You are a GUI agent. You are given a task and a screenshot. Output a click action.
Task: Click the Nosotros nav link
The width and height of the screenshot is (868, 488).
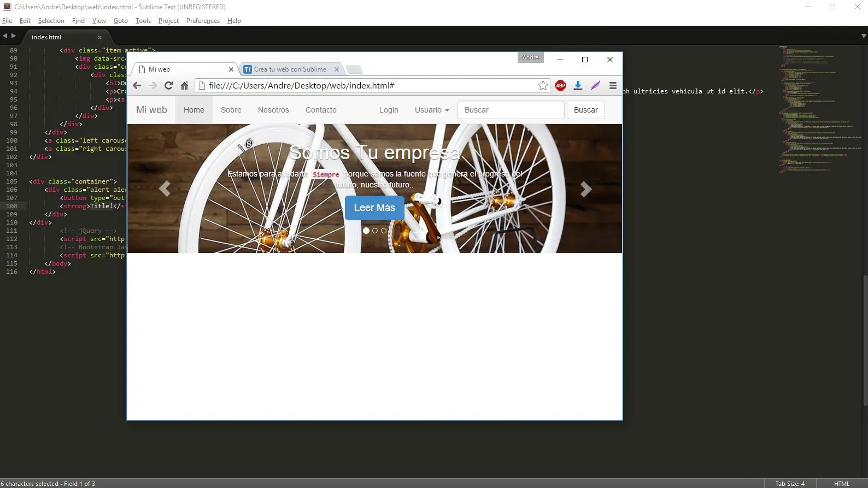(x=273, y=110)
